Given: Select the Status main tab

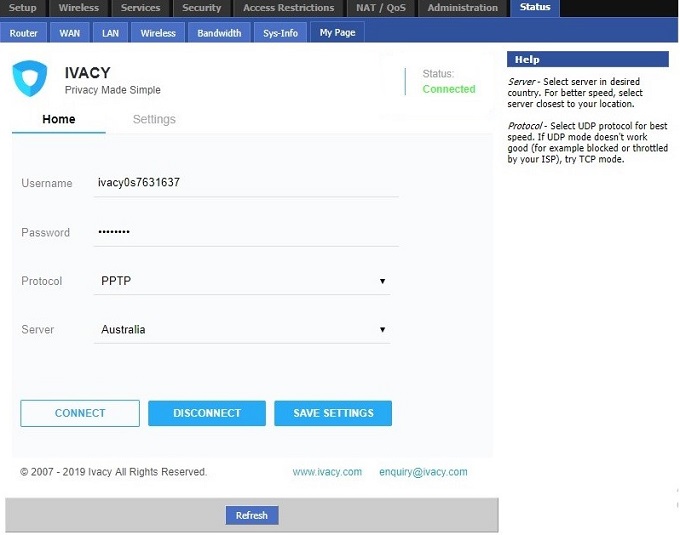Looking at the screenshot, I should point(535,7).
